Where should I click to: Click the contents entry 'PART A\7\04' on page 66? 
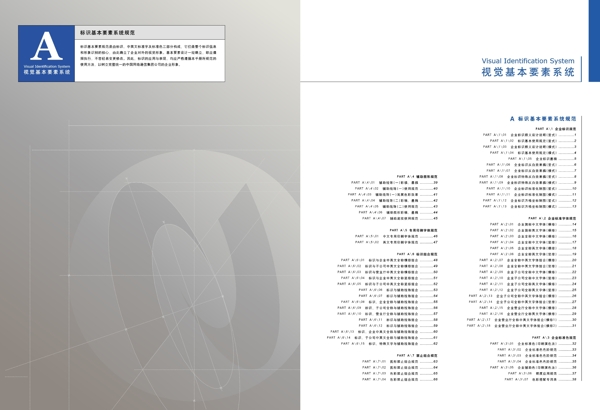(x=399, y=379)
